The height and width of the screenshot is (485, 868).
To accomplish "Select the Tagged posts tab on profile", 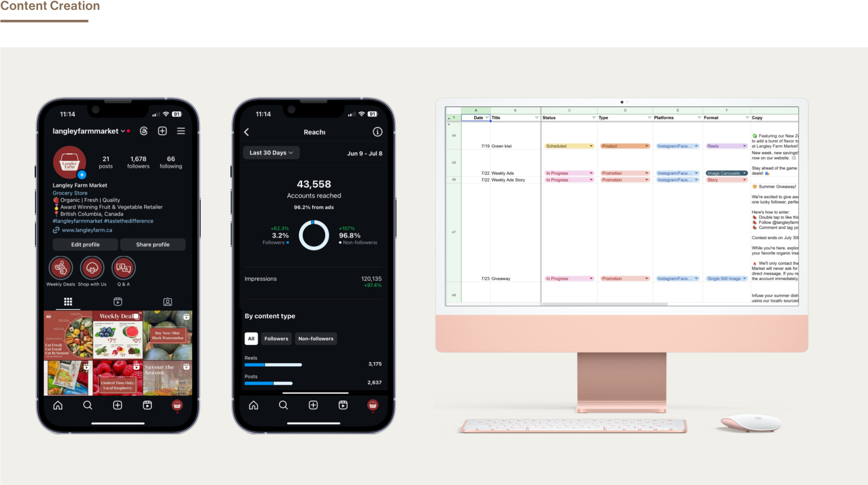I will coord(168,301).
